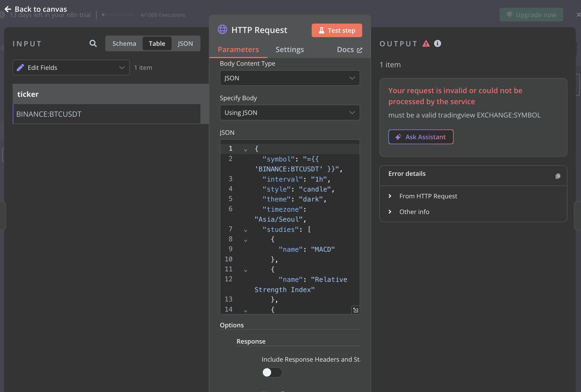The image size is (581, 392).
Task: Click the back arrow to canvas
Action: pyautogui.click(x=8, y=9)
